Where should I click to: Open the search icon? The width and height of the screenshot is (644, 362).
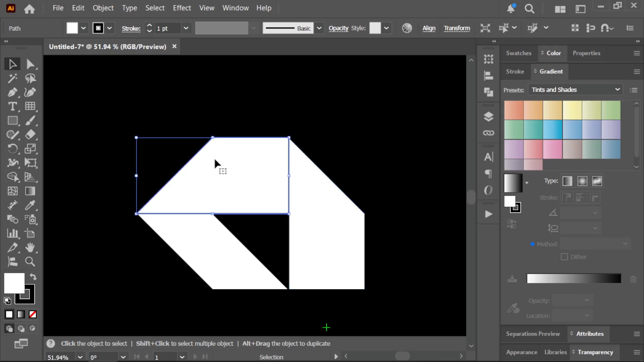529,9
